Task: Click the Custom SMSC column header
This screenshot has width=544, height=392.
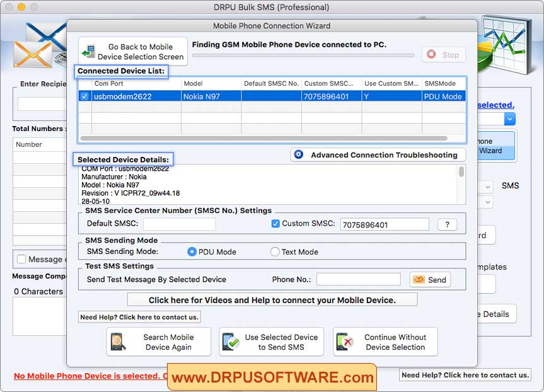Action: [332, 84]
